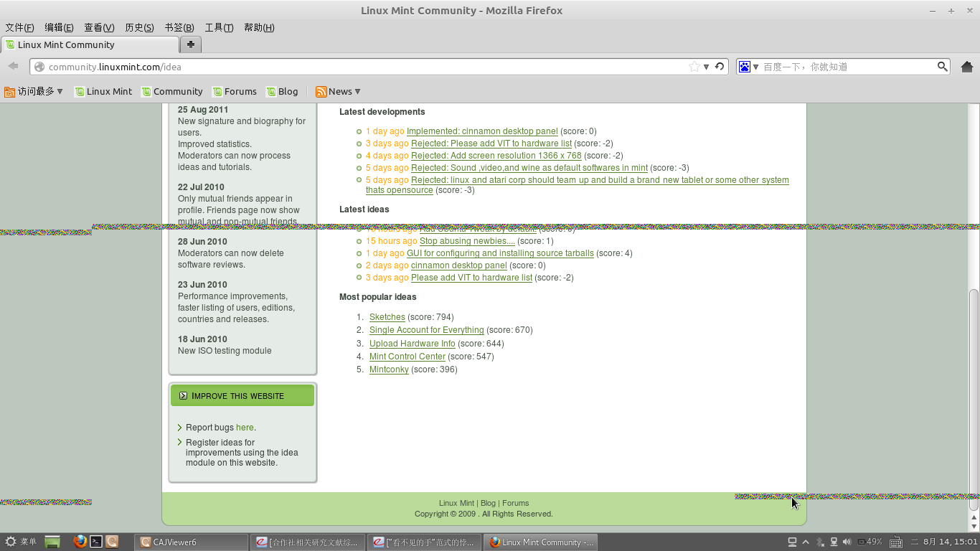Open the Linux Mint bookmark

[x=103, y=91]
